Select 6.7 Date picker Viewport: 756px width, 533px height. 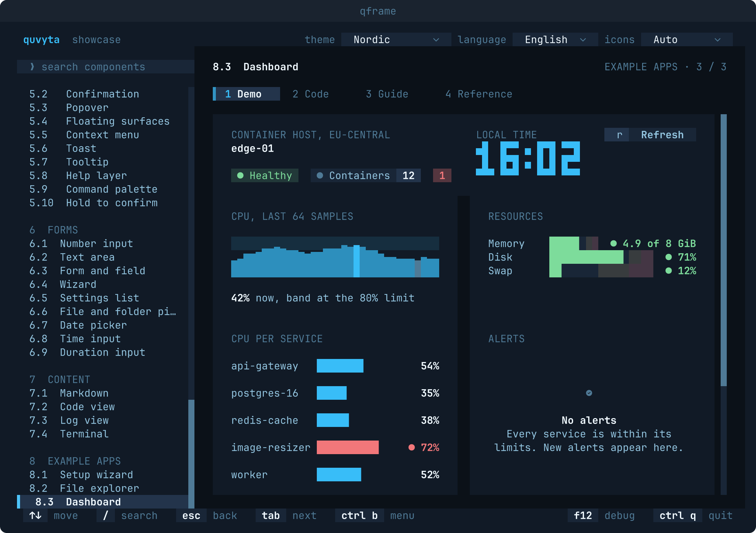click(103, 325)
